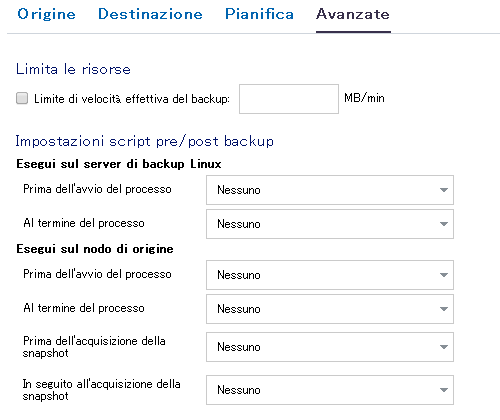The image size is (500, 420).
Task: Click the arrow of Linux server 'Prima dell'avvio del processo' dropdown
Action: [443, 190]
